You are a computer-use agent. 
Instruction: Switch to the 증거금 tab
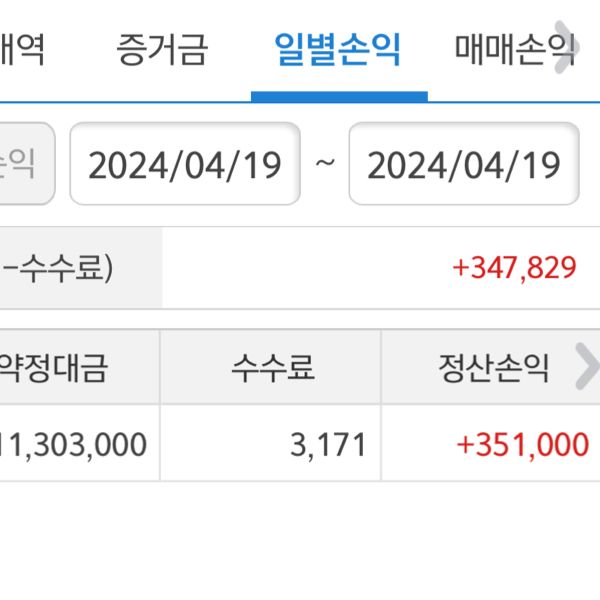[x=161, y=50]
